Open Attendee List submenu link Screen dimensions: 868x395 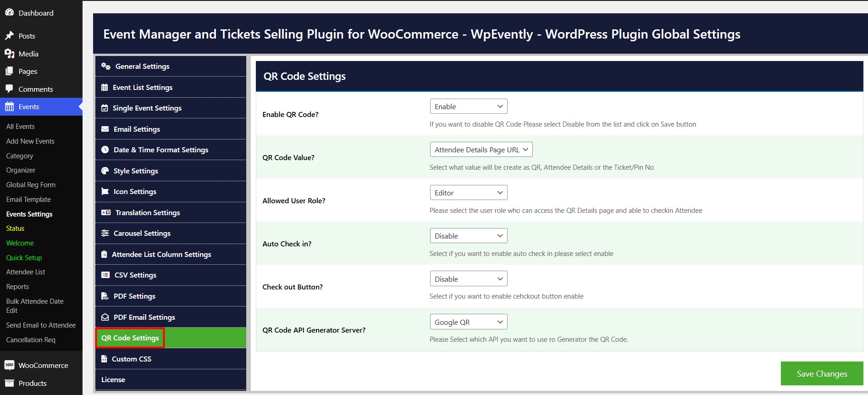click(x=26, y=272)
